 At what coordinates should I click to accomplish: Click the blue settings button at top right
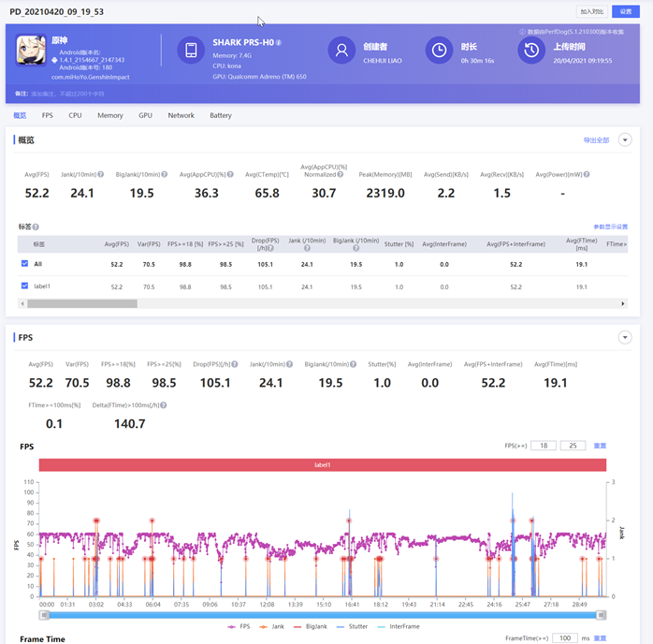click(626, 12)
